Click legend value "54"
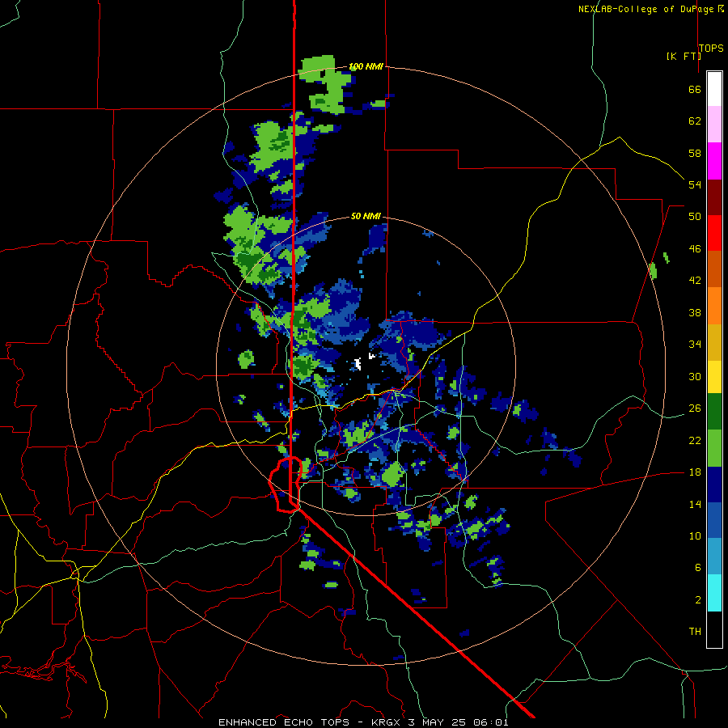This screenshot has height=728, width=728. pos(695,184)
